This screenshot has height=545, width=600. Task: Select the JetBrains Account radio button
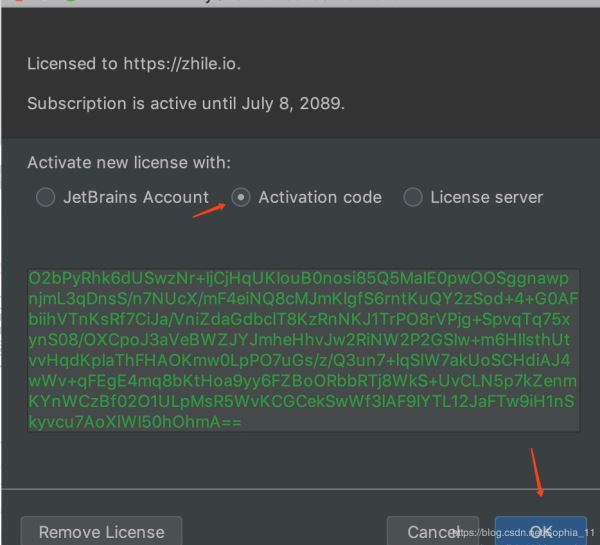coord(45,197)
